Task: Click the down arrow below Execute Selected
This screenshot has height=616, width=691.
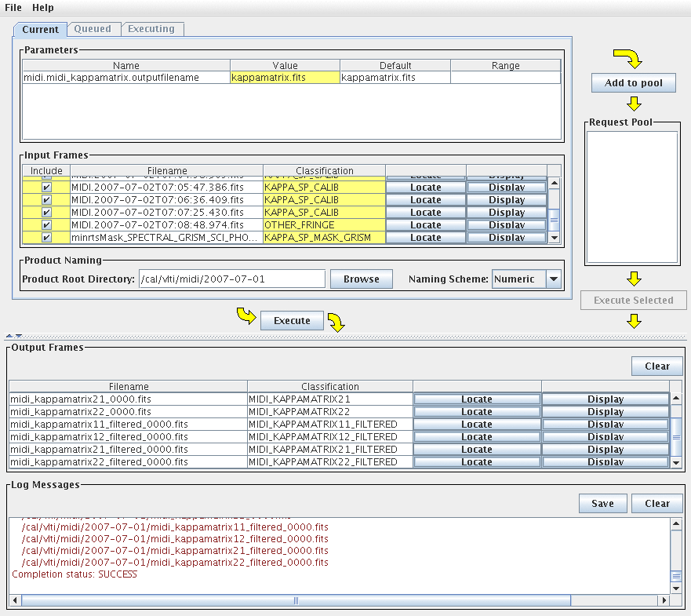Action: tap(635, 321)
